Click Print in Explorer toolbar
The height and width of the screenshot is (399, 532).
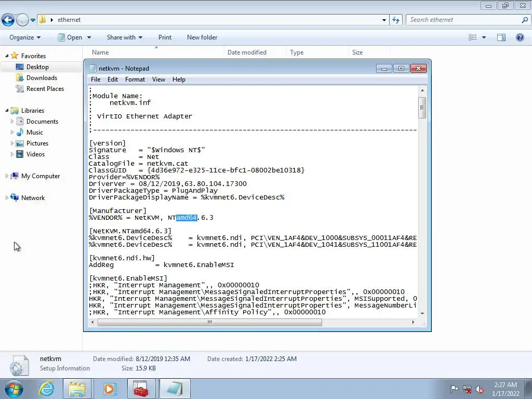click(165, 37)
